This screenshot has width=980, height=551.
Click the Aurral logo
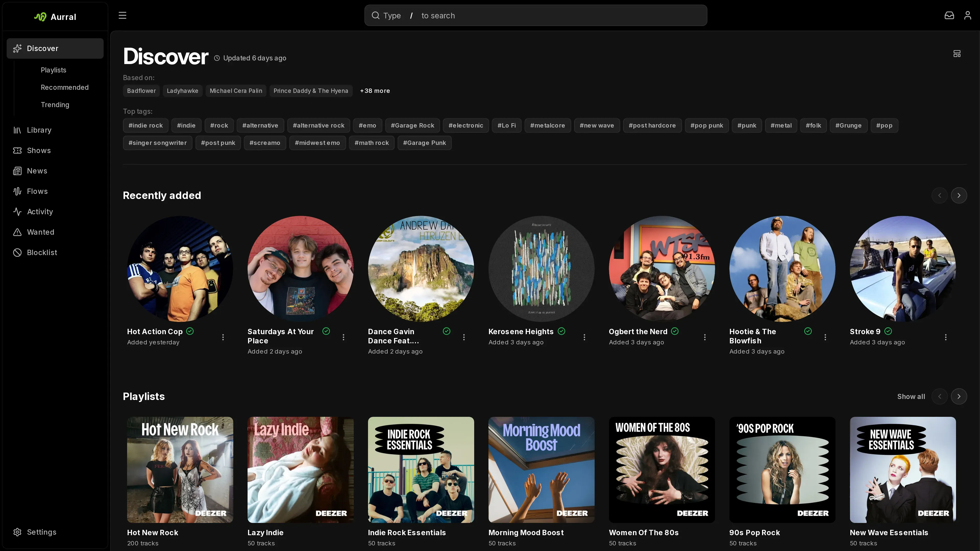(x=55, y=17)
